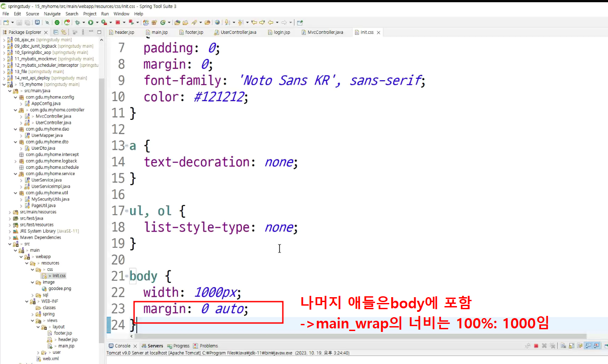608x364 pixels.
Task: Select AppConfig.java in Package Explorer
Action: (46, 103)
